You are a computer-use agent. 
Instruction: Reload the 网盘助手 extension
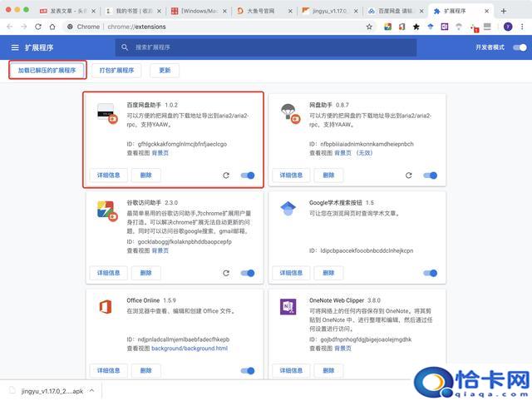408,176
